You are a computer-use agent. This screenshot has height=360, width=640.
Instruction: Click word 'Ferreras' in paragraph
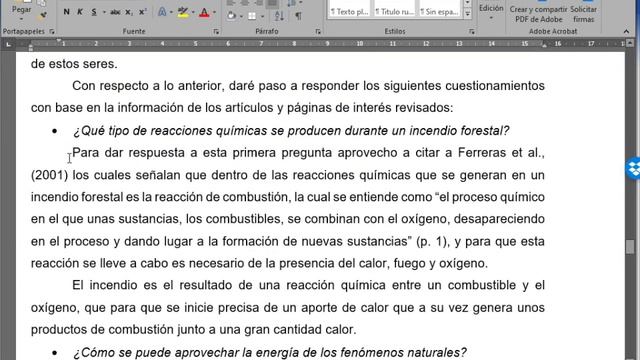[x=481, y=153]
